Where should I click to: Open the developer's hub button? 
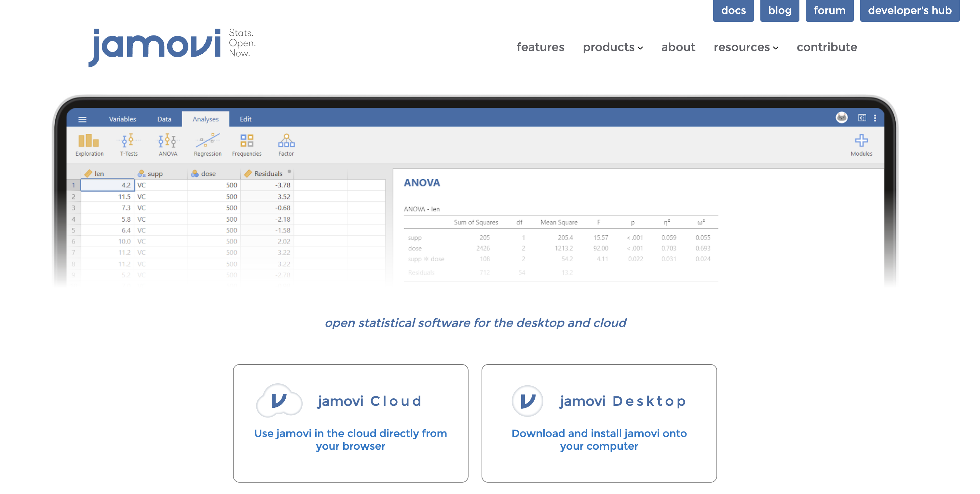click(x=909, y=10)
